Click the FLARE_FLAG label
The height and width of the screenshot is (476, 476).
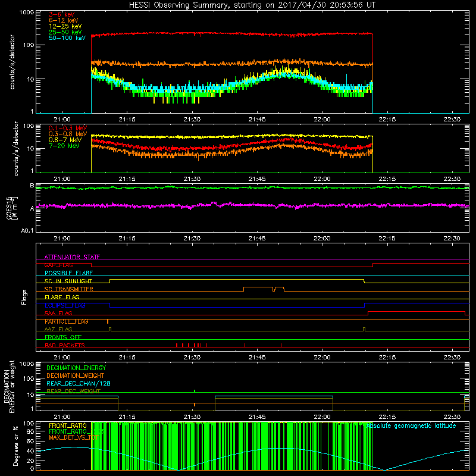click(62, 297)
